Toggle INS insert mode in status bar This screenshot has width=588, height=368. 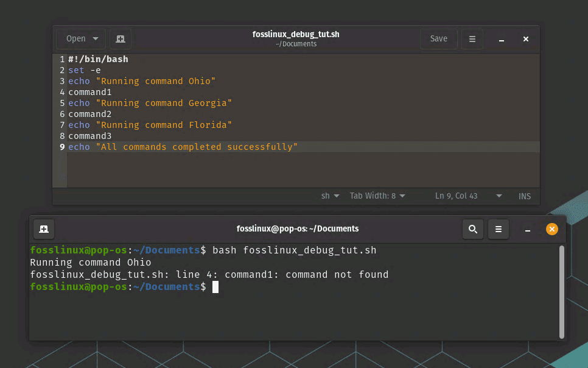click(x=524, y=196)
